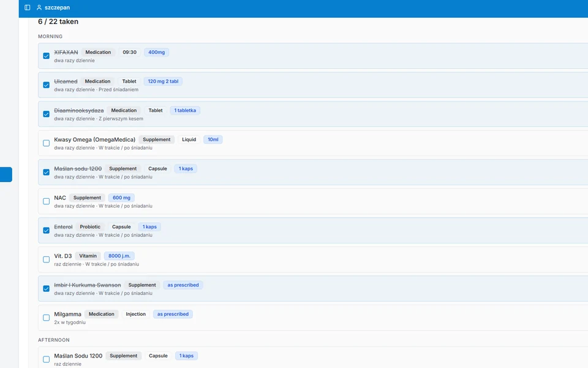Click the 120 mg 2 tabl dosage tag
This screenshot has width=588, height=368.
tap(163, 81)
